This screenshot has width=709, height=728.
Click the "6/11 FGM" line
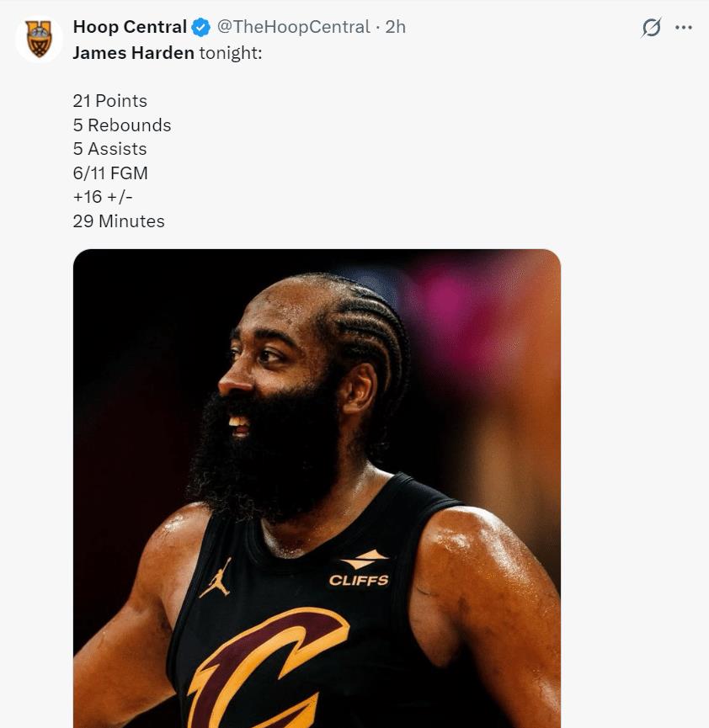(110, 173)
